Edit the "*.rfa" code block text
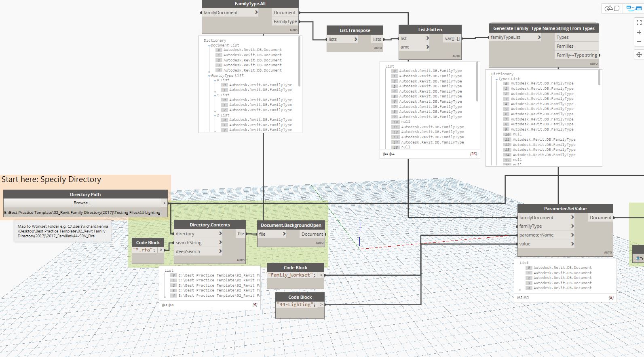Screen dimensions: 644x357 click(x=144, y=250)
